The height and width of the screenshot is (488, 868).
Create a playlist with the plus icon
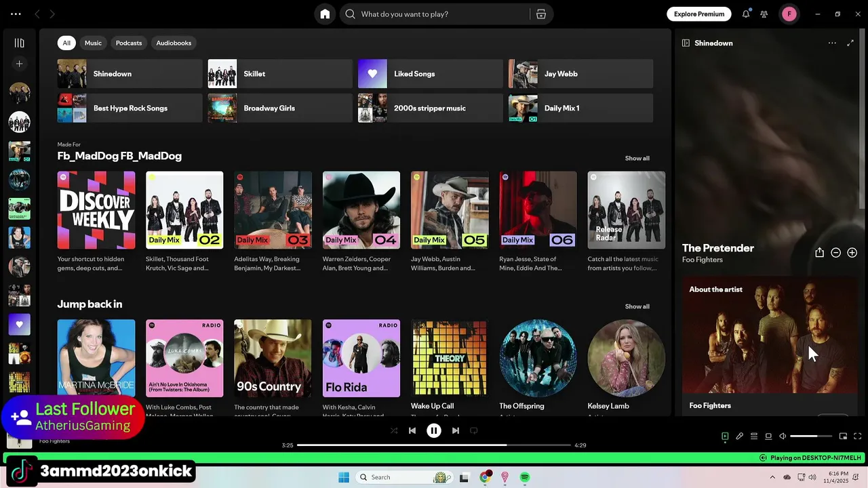pos(19,64)
